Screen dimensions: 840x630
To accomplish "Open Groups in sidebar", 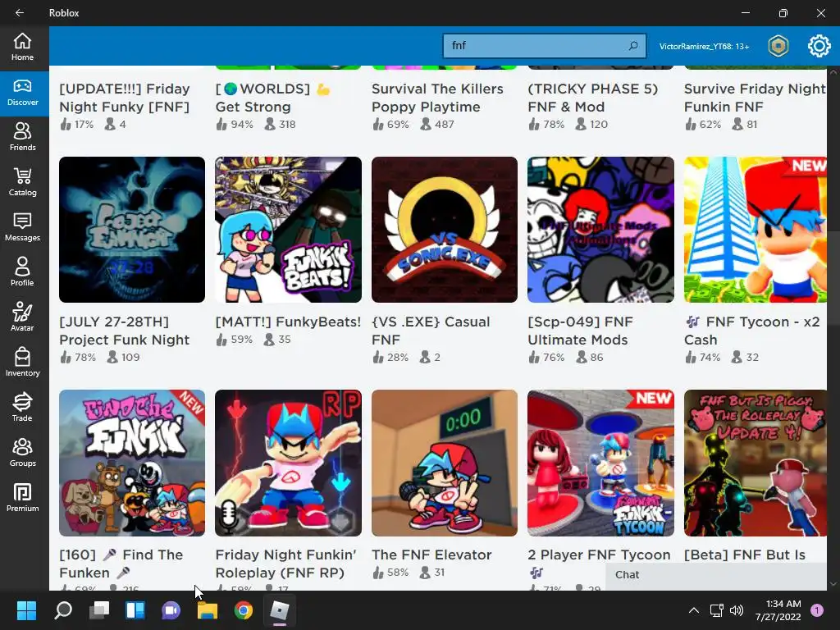I will coord(22,453).
